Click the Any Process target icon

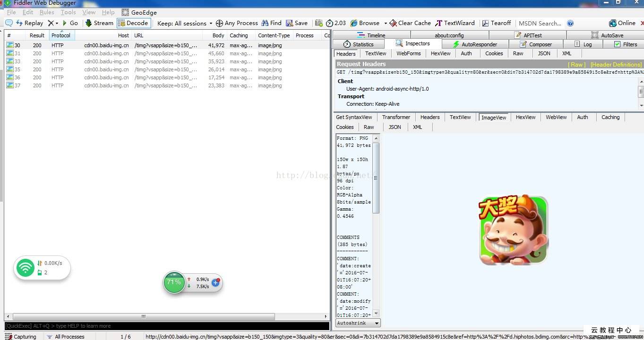tap(219, 23)
